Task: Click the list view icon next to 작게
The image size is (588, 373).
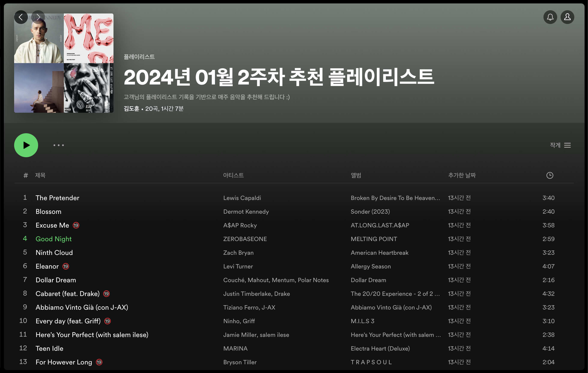Action: [x=567, y=145]
